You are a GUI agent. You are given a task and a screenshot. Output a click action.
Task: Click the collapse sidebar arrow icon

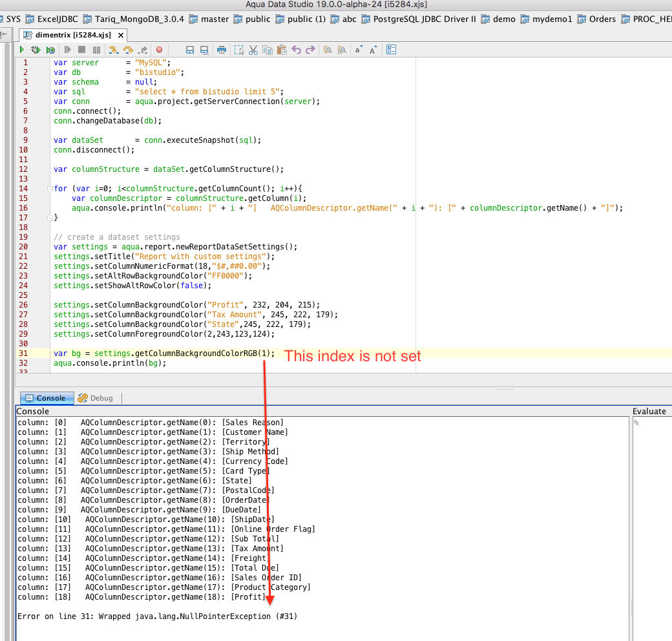coord(4,34)
